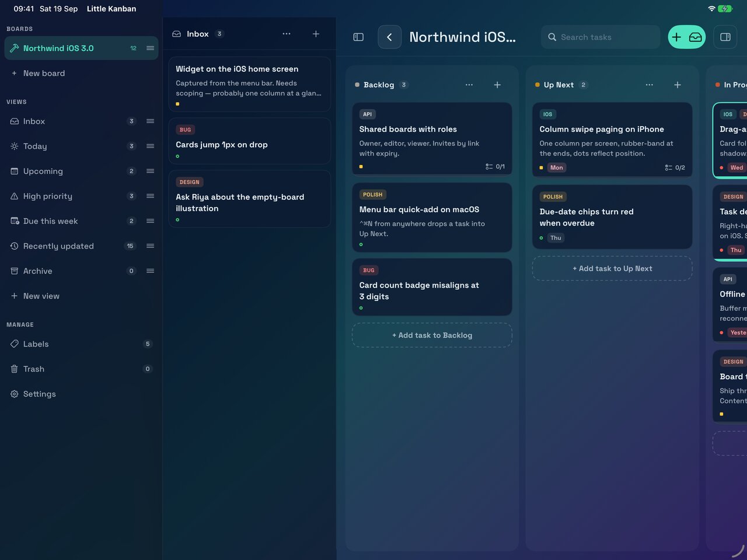Open Archive view reorder handle
The width and height of the screenshot is (747, 560).
150,271
